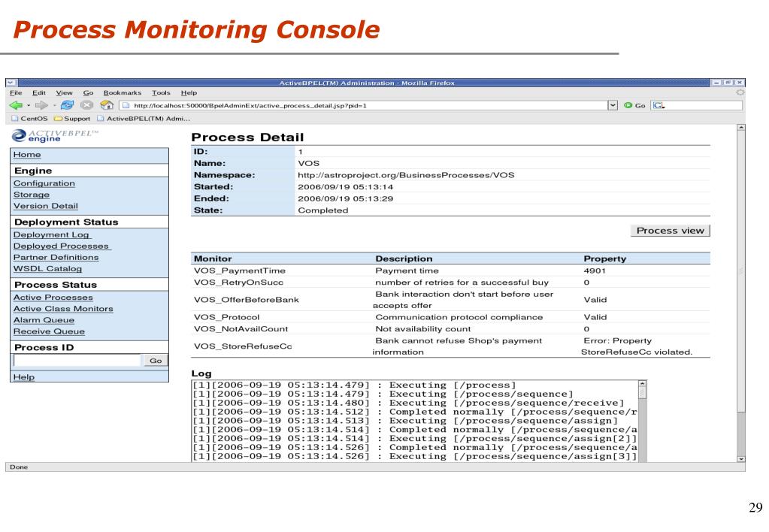The image size is (769, 532).
Task: Click the VOS_RetryOnSucc monitor name
Action: pyautogui.click(x=239, y=283)
